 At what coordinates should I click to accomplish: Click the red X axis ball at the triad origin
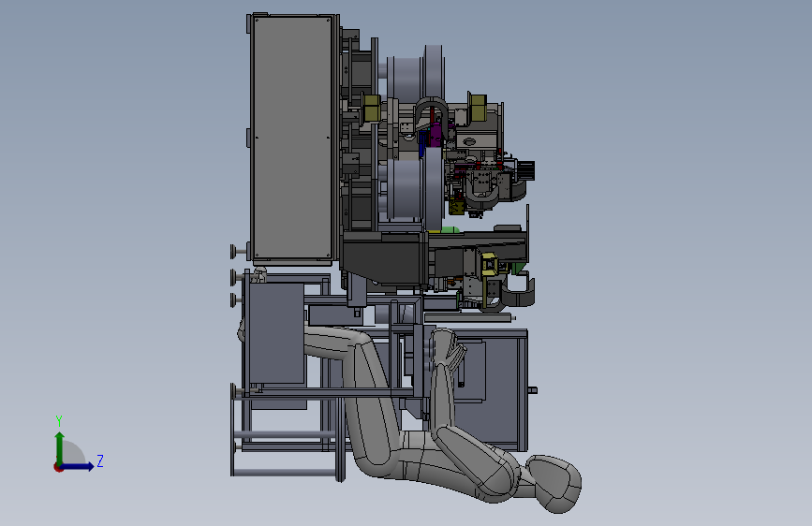(x=58, y=467)
